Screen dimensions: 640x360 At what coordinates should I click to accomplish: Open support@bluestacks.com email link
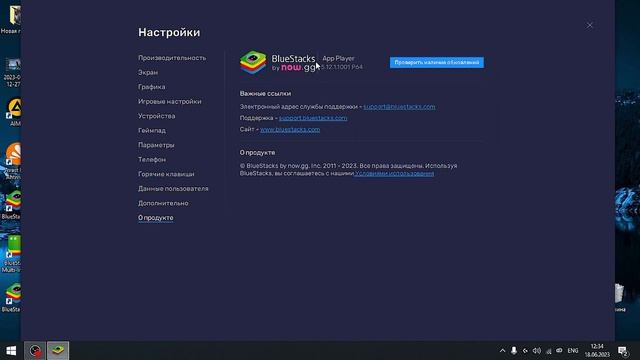[399, 107]
